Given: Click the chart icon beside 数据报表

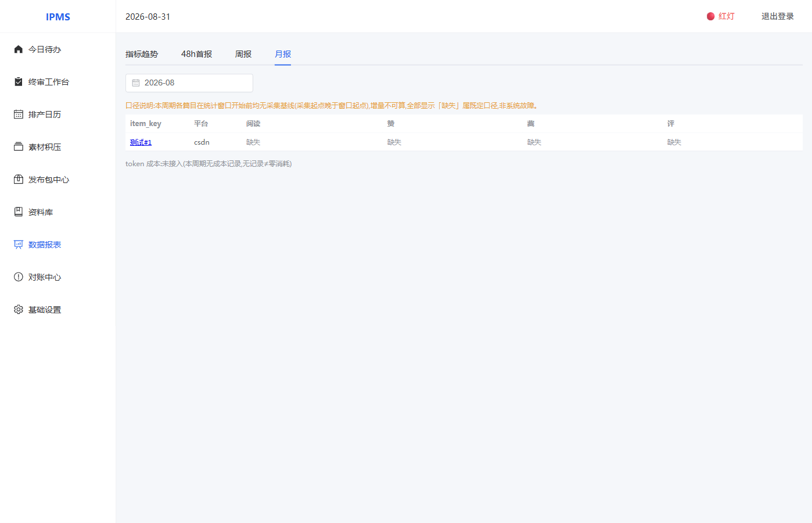Looking at the screenshot, I should tap(19, 245).
